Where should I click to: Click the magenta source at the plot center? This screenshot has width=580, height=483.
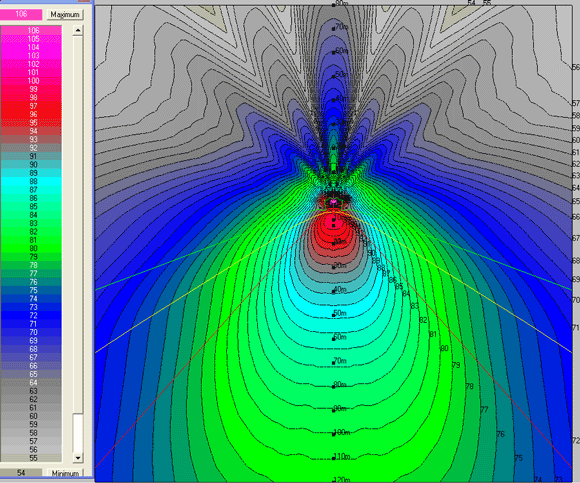point(333,201)
